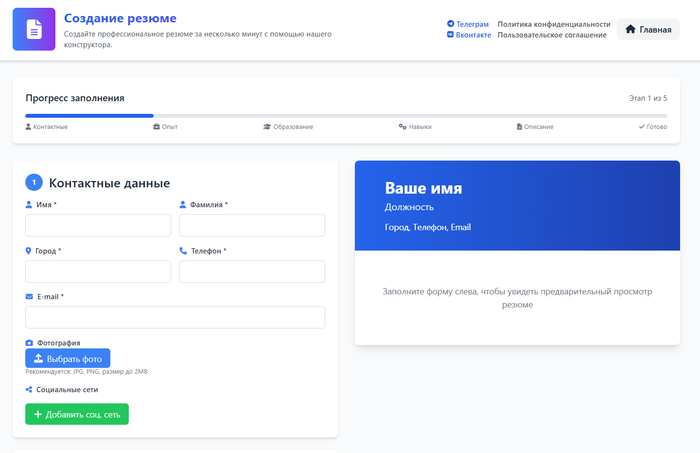
Task: Click the progress bar under Прогресс заполнения
Action: pos(346,116)
